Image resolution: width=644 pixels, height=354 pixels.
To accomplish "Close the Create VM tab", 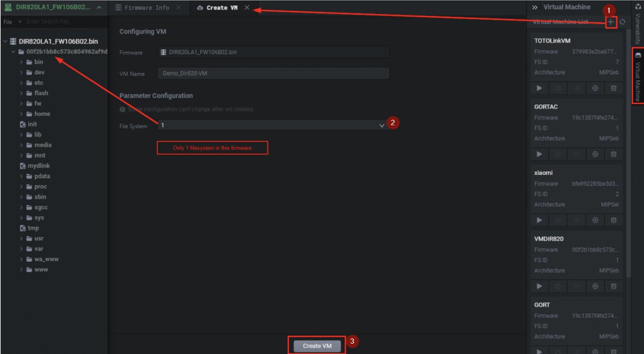I will 247,8.
